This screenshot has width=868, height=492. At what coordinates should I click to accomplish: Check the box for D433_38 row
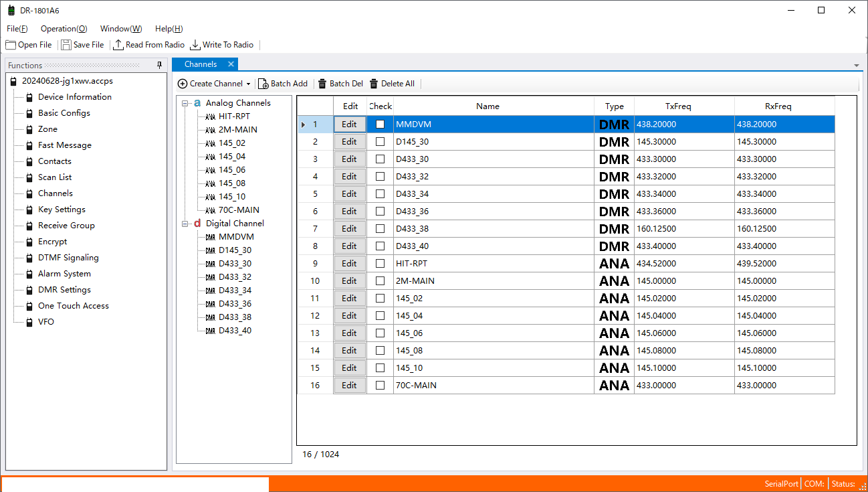[380, 229]
